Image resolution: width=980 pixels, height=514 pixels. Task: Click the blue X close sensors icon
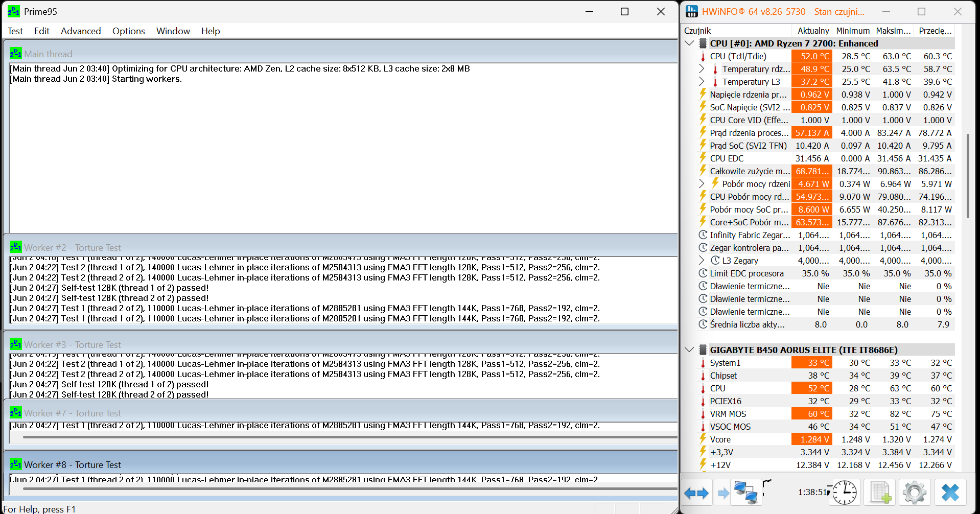point(950,493)
